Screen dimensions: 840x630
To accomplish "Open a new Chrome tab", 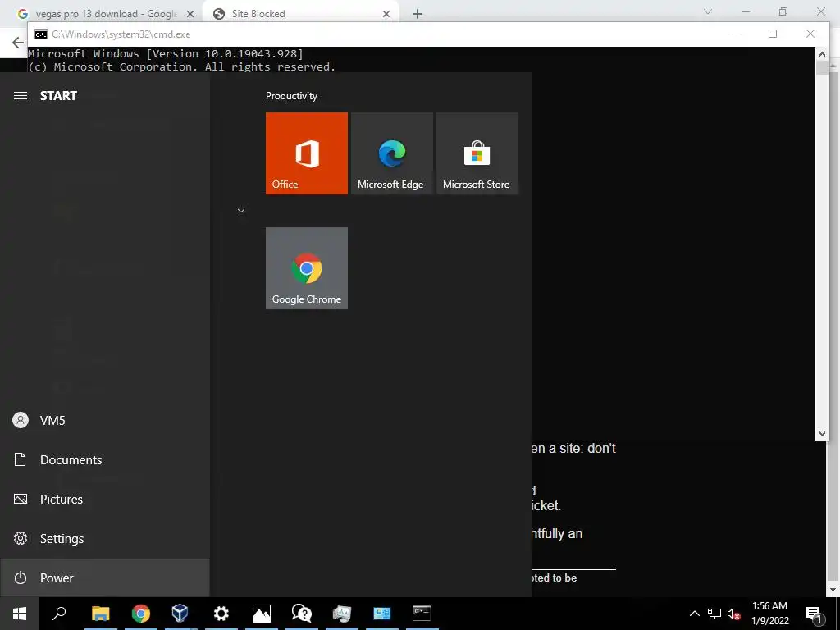I will coord(418,14).
